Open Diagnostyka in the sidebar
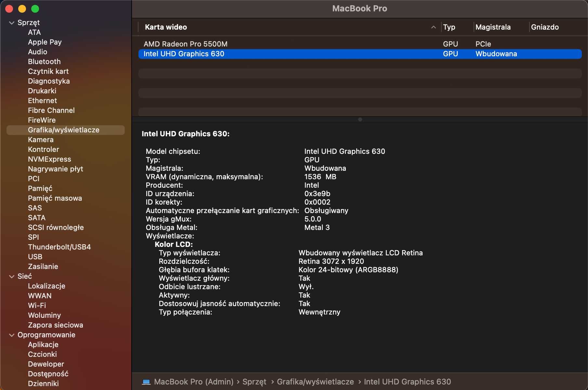This screenshot has width=588, height=390. [49, 81]
